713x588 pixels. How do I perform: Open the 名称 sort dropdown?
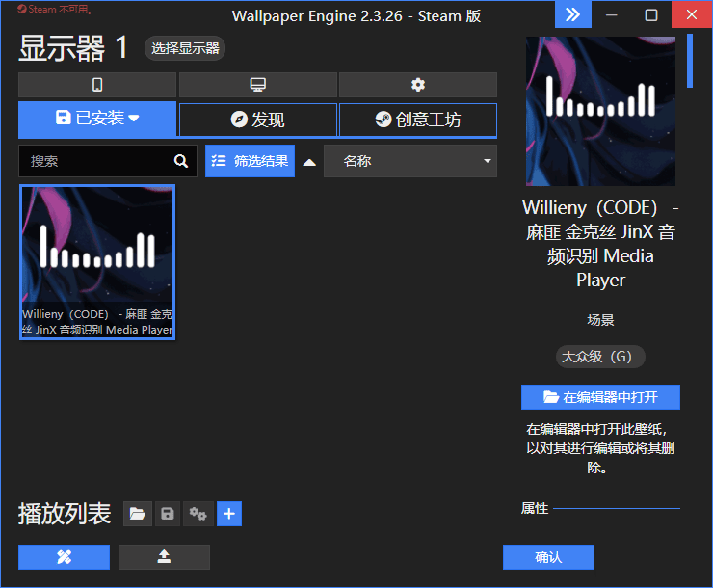click(x=410, y=161)
